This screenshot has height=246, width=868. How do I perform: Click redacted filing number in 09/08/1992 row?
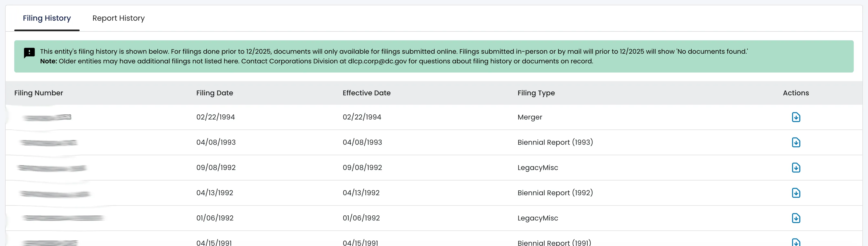(52, 168)
